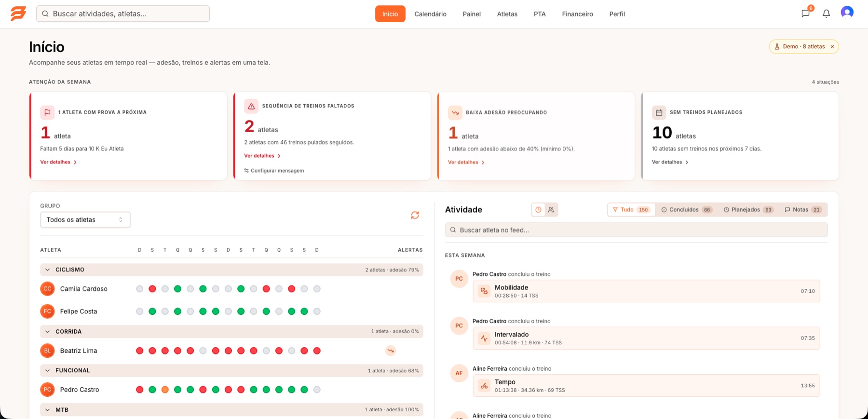Image resolution: width=868 pixels, height=419 pixels.
Task: Navigate to Atletas
Action: point(507,14)
